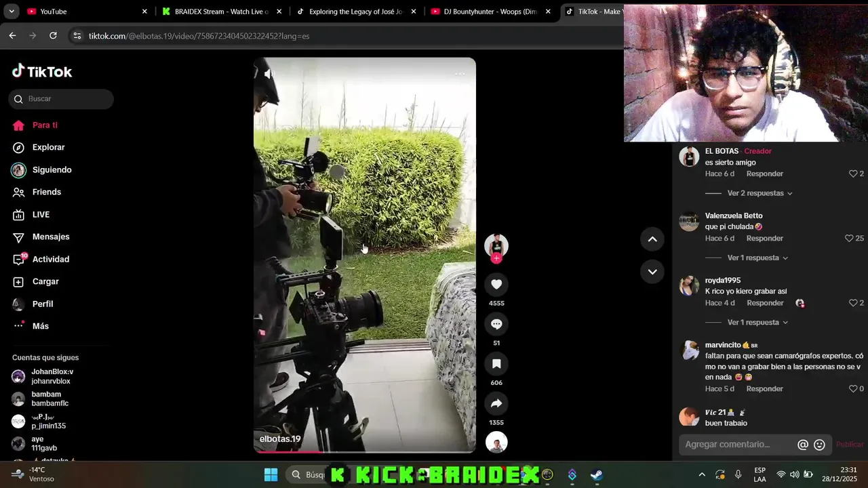Open followed account bambam
Viewport: 868px width, 488px height.
click(50, 399)
